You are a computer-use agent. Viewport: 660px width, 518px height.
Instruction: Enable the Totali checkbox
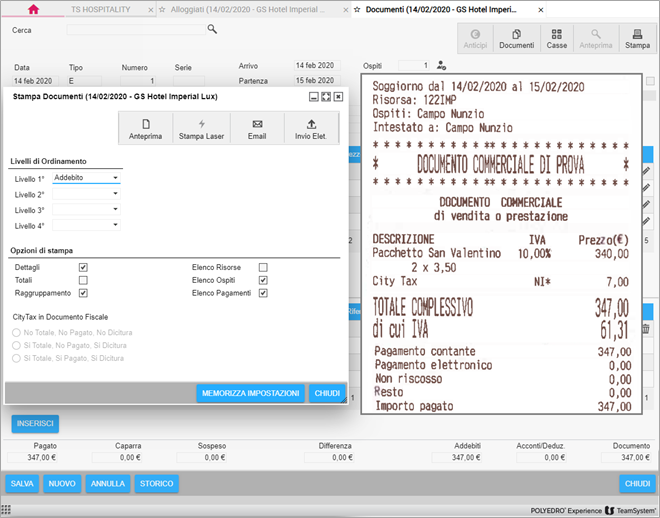[83, 280]
